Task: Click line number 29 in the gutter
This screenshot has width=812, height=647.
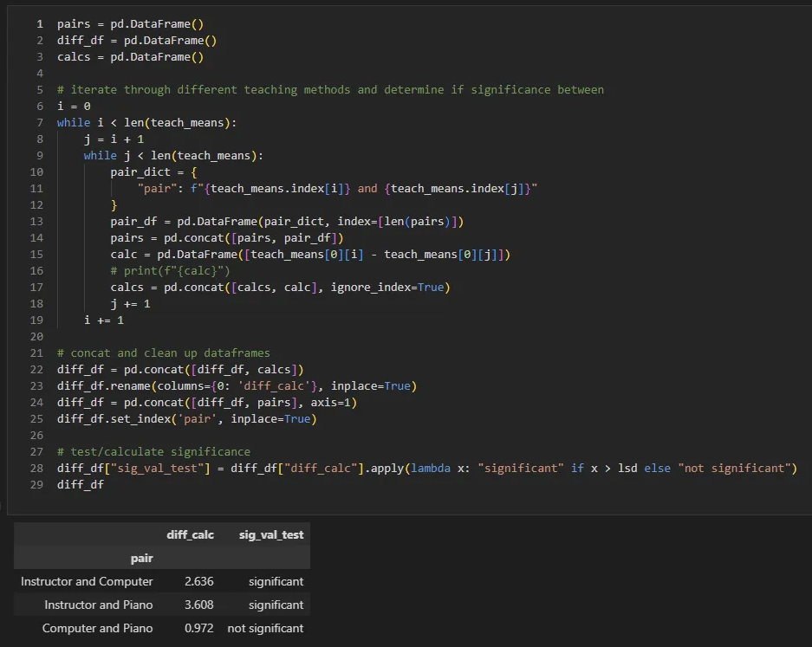Action: [x=36, y=484]
